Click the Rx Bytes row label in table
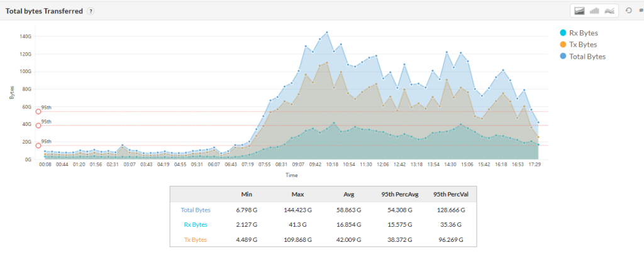644x257 pixels. point(196,224)
